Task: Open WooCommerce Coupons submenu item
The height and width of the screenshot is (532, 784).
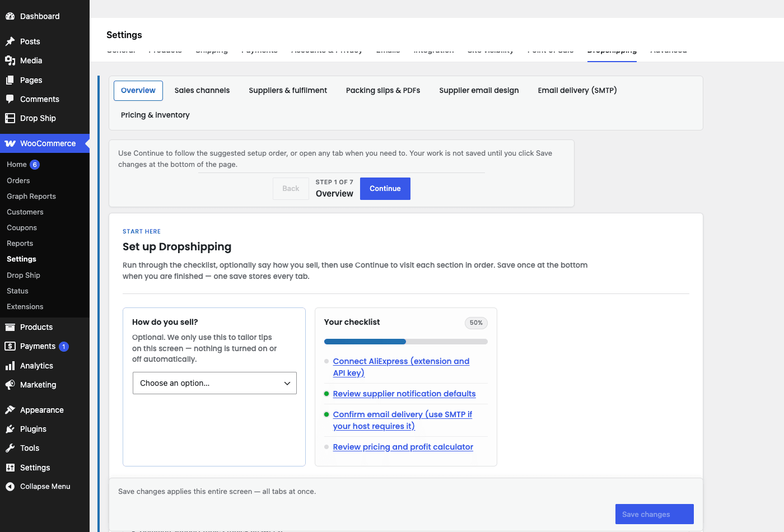Action: (22, 228)
